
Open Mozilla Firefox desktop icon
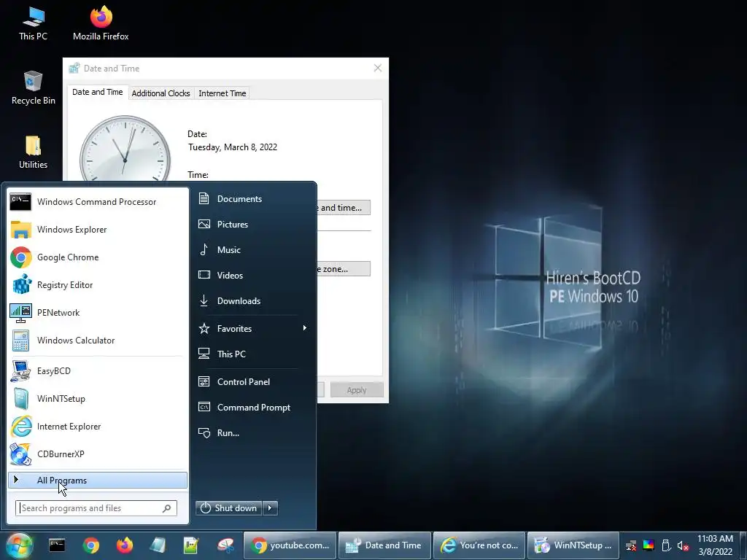[x=101, y=24]
